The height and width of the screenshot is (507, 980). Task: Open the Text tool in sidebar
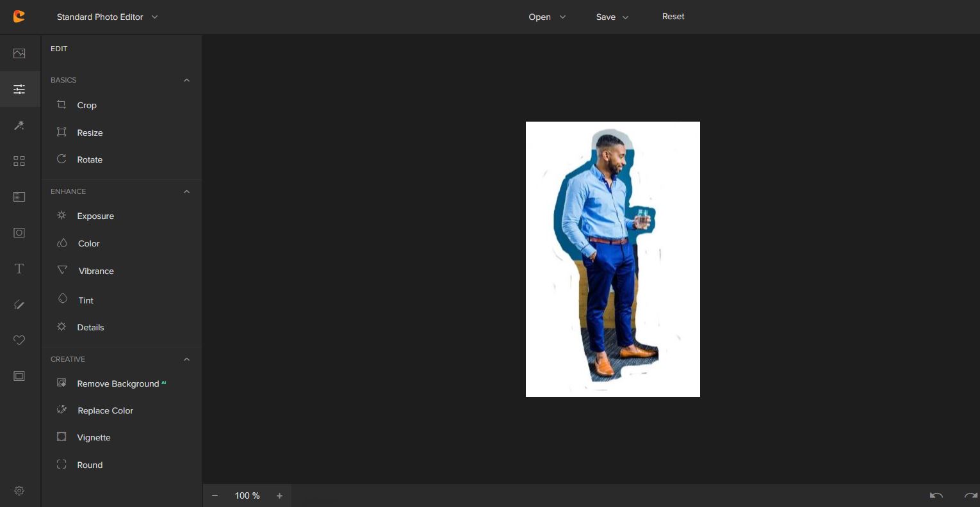tap(19, 269)
